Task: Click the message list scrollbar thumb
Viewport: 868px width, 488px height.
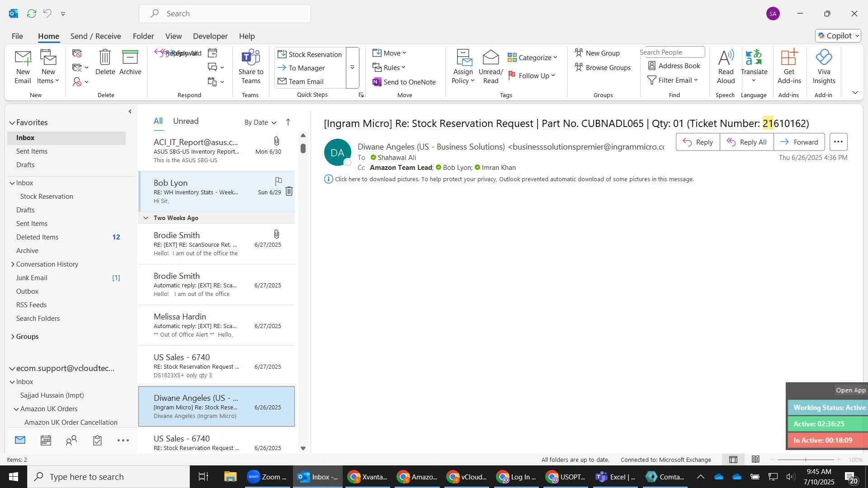Action: (x=303, y=148)
